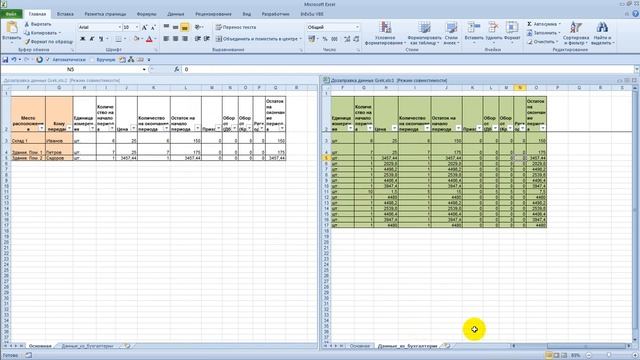Click the Paste (Вставить) clipboard icon
The width and height of the screenshot is (640, 360).
click(x=11, y=28)
